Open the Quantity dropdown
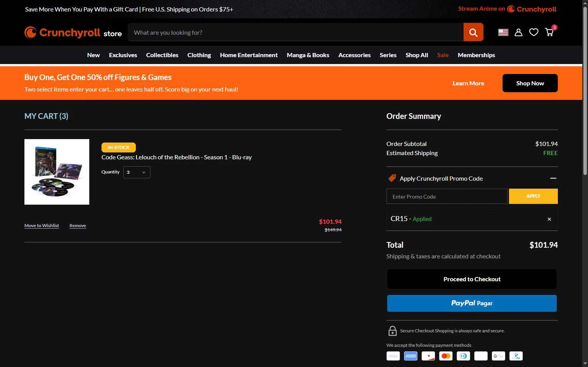The image size is (588, 367). [137, 172]
